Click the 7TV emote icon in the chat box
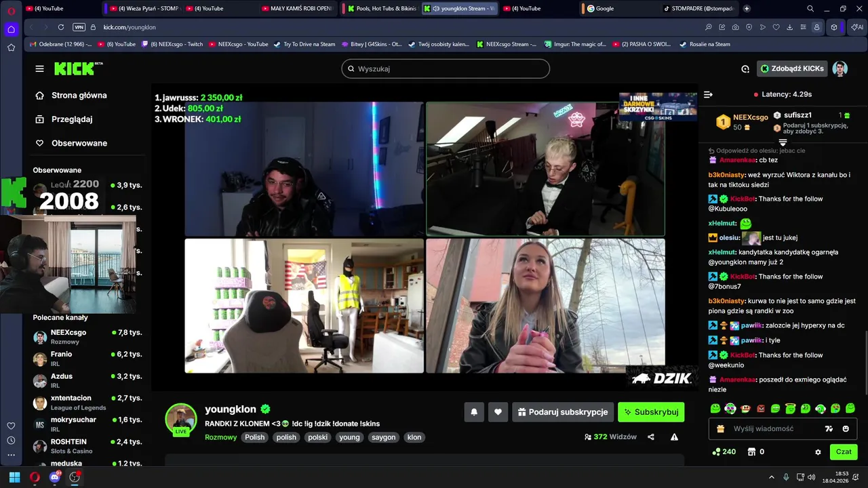 pos(828,428)
